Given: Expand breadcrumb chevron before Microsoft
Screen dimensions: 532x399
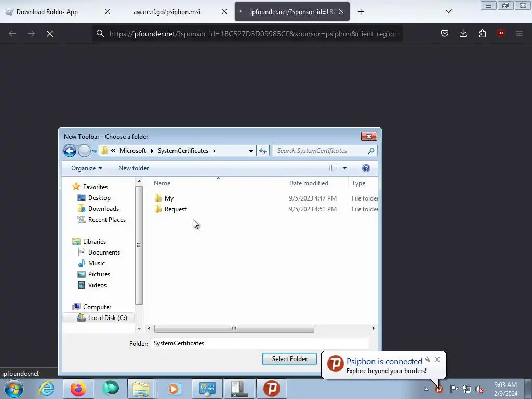Looking at the screenshot, I should 113,151.
